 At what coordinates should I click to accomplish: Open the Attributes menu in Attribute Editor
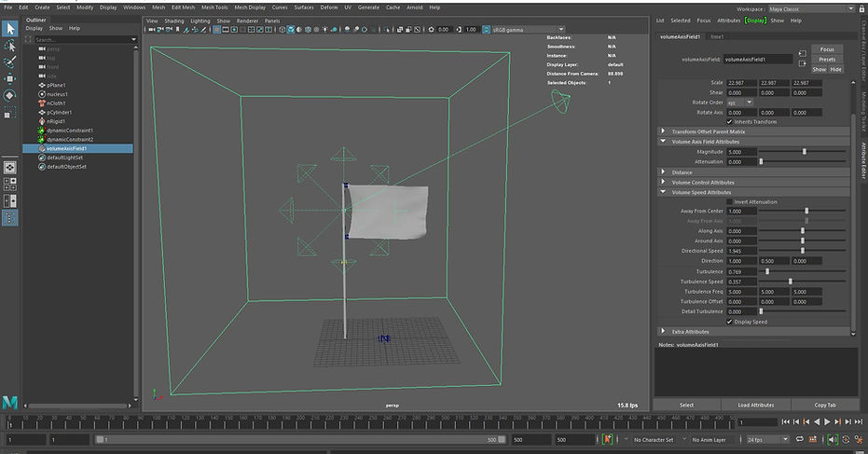click(728, 21)
